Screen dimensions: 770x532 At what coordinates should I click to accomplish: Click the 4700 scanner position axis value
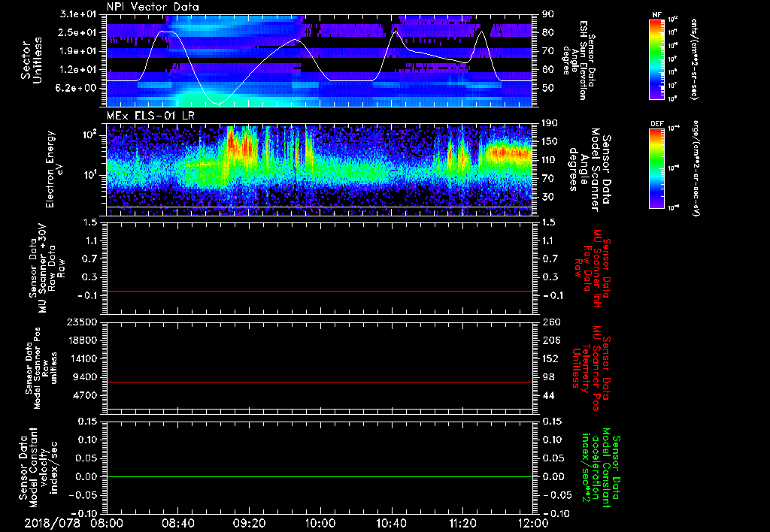pos(85,395)
